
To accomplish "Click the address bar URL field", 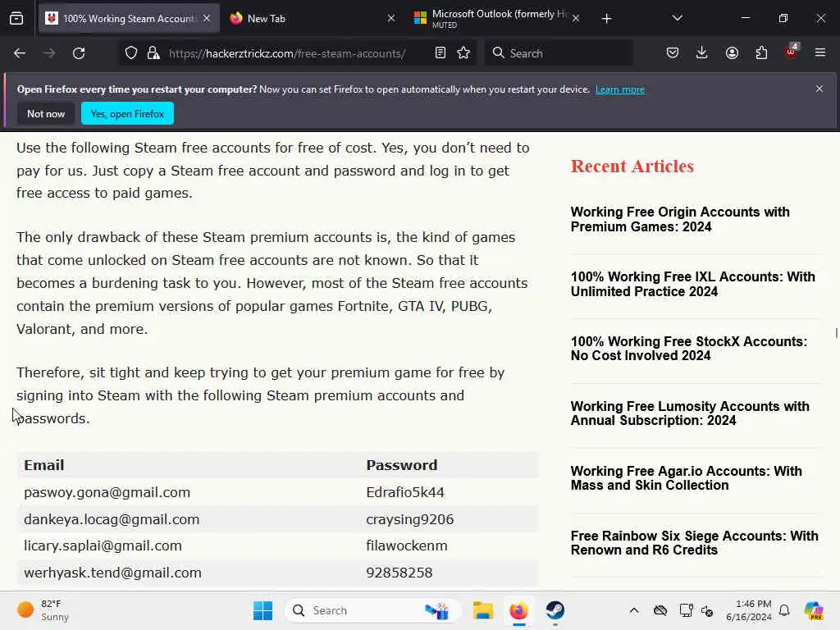I will click(286, 53).
